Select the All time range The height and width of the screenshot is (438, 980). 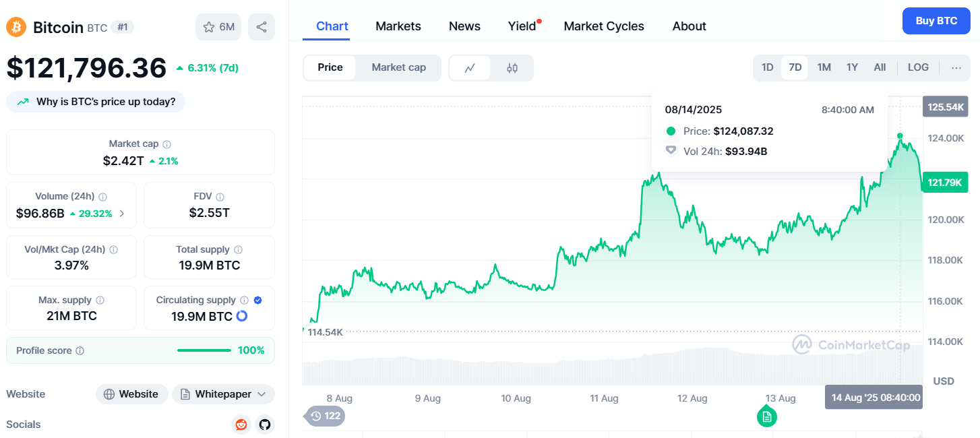tap(880, 67)
